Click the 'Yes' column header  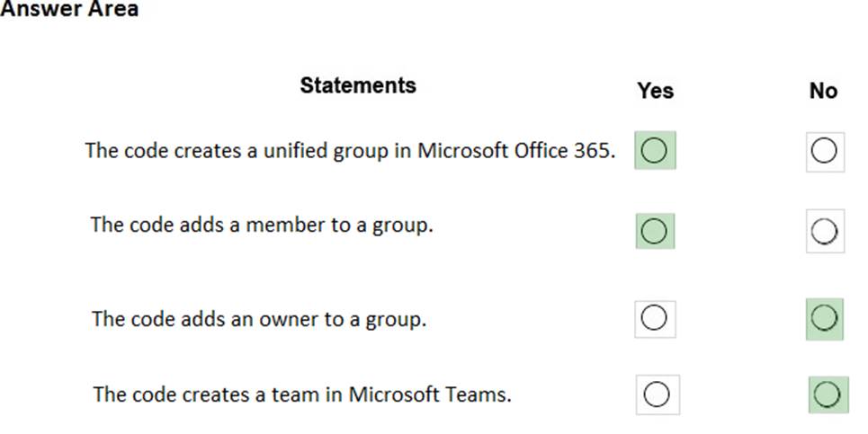(x=655, y=91)
